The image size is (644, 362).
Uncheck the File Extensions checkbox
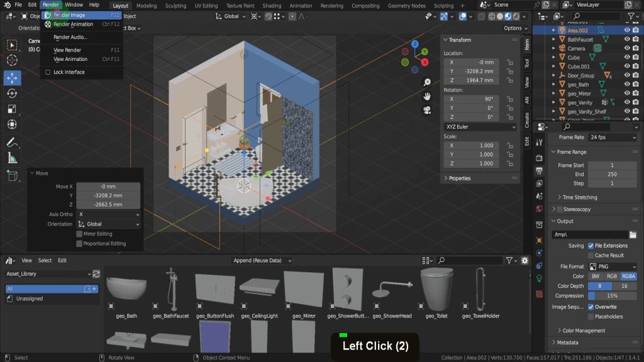(x=591, y=246)
